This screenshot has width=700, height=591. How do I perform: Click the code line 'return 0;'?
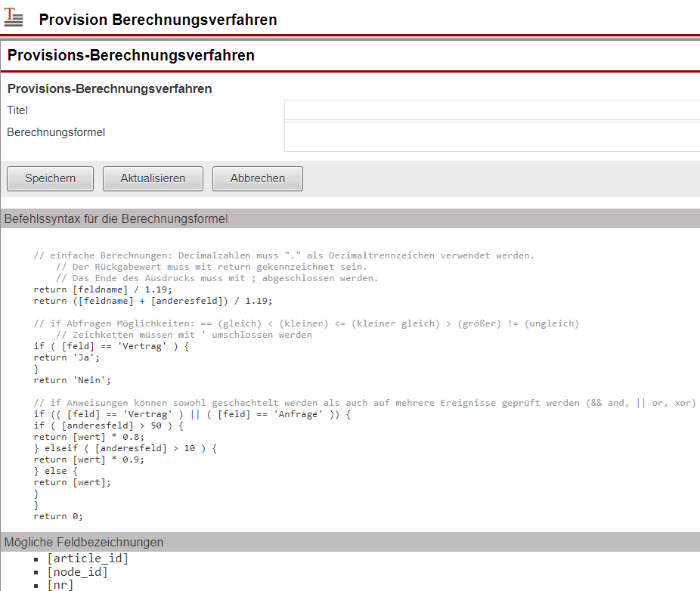point(58,516)
